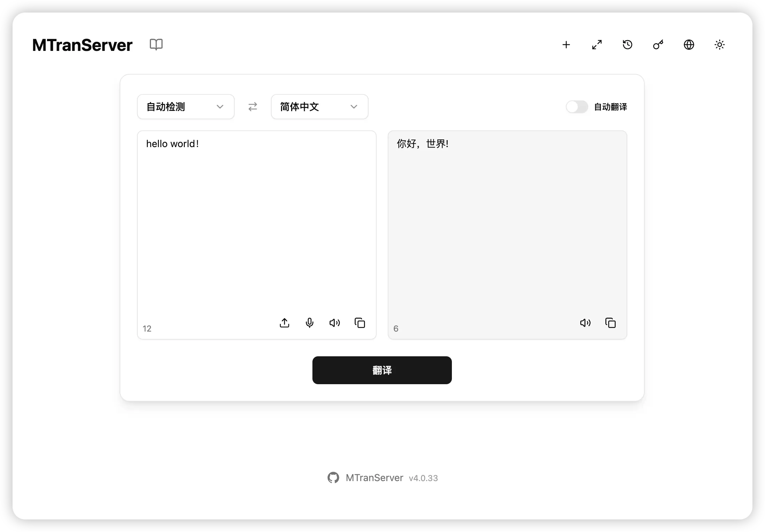Click the v4.0.33 version text
The height and width of the screenshot is (532, 765).
click(423, 478)
